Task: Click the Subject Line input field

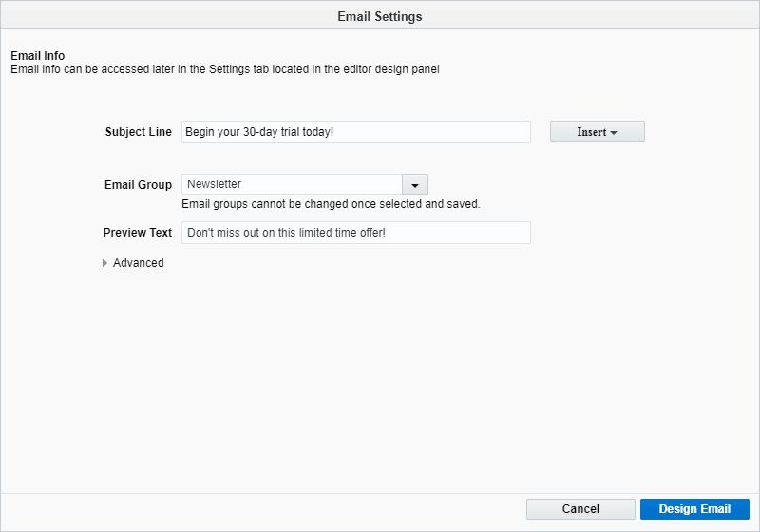Action: 355,132
